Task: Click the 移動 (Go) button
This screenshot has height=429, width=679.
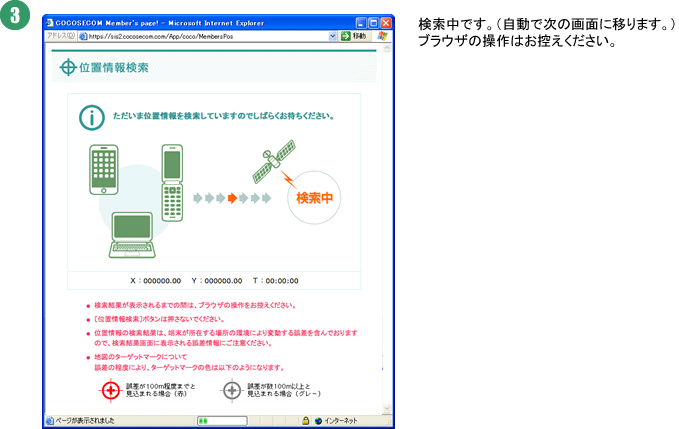Action: [354, 36]
